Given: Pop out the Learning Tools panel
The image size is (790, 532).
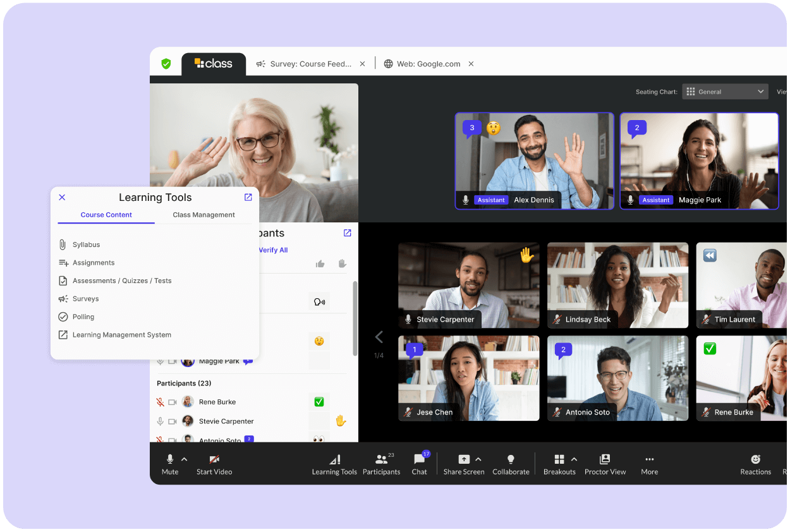Looking at the screenshot, I should [248, 197].
